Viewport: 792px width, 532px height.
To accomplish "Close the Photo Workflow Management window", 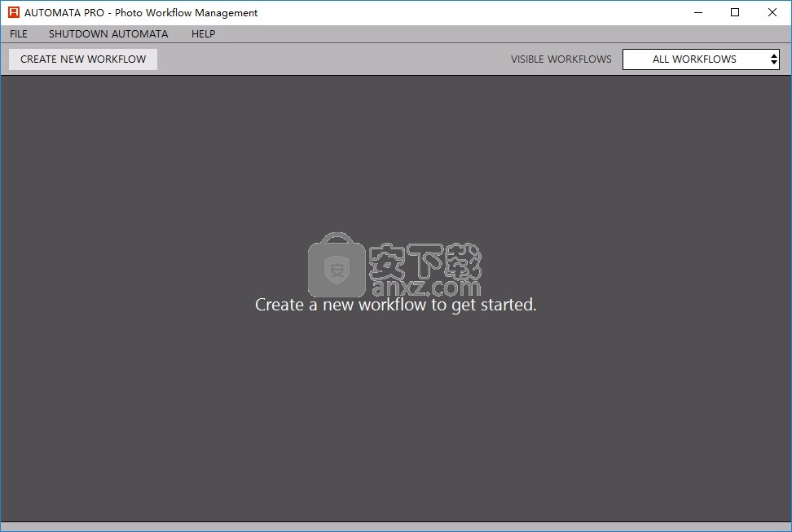I will pyautogui.click(x=772, y=12).
